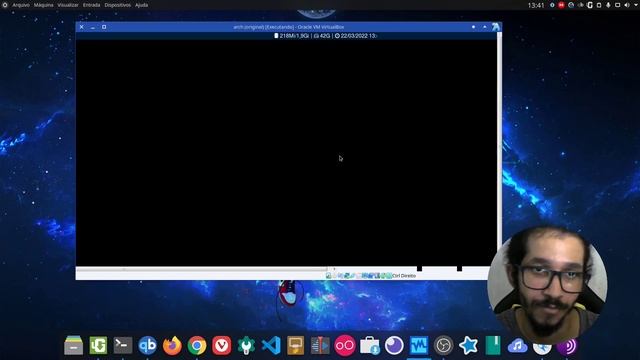640x360 pixels.
Task: Open the green wrench settings app
Action: coord(246,345)
